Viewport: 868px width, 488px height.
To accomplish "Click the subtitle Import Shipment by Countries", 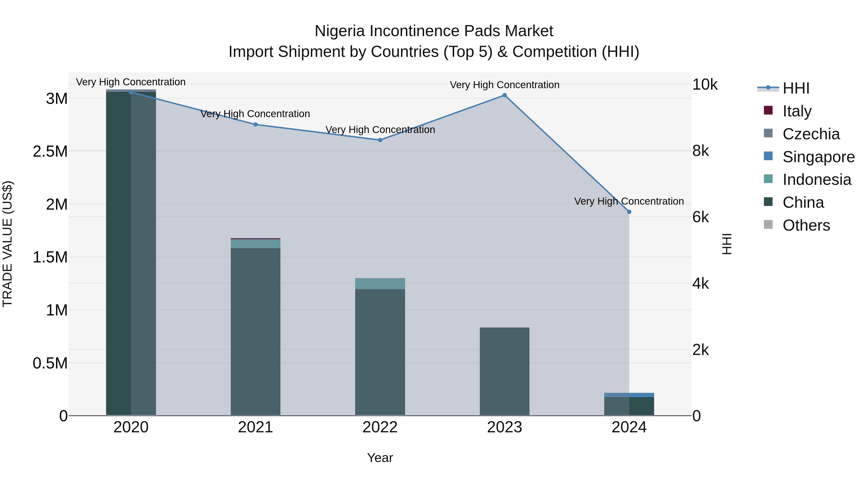I will pyautogui.click(x=434, y=52).
